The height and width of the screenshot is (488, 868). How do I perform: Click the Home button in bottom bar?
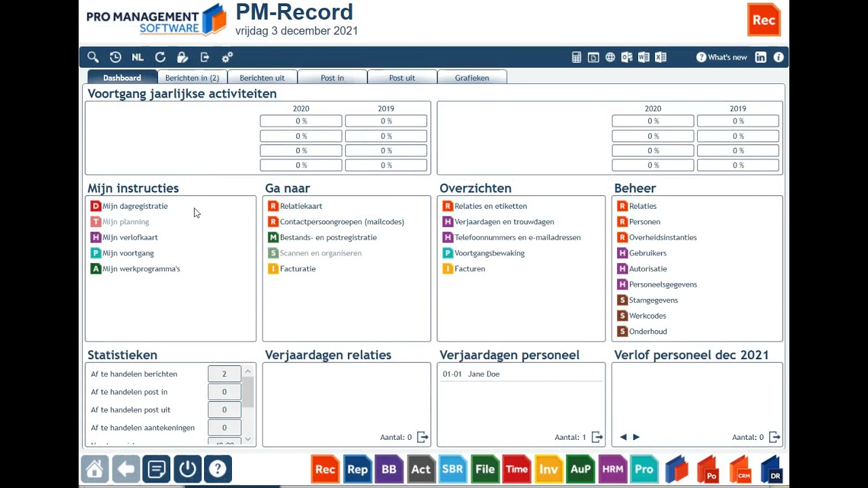click(95, 469)
